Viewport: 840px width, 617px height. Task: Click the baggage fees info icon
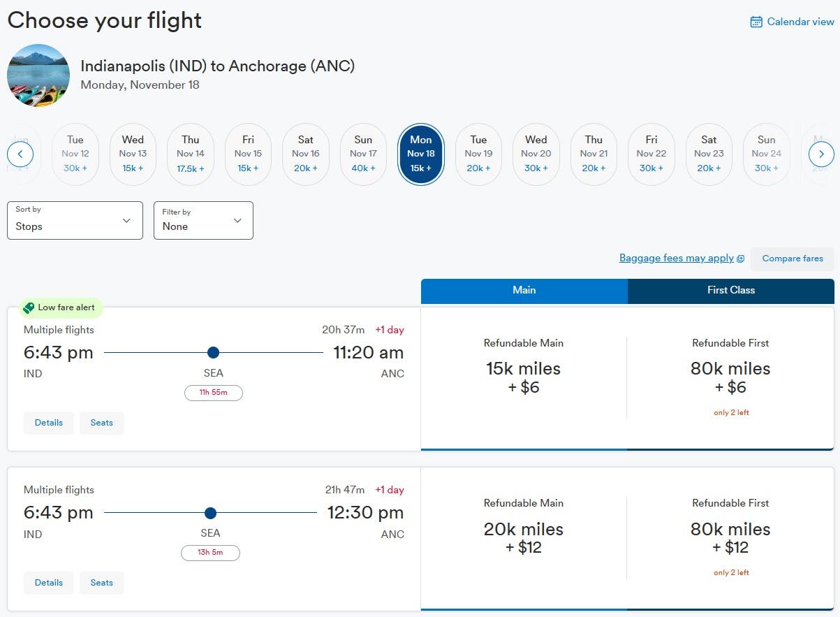point(741,259)
